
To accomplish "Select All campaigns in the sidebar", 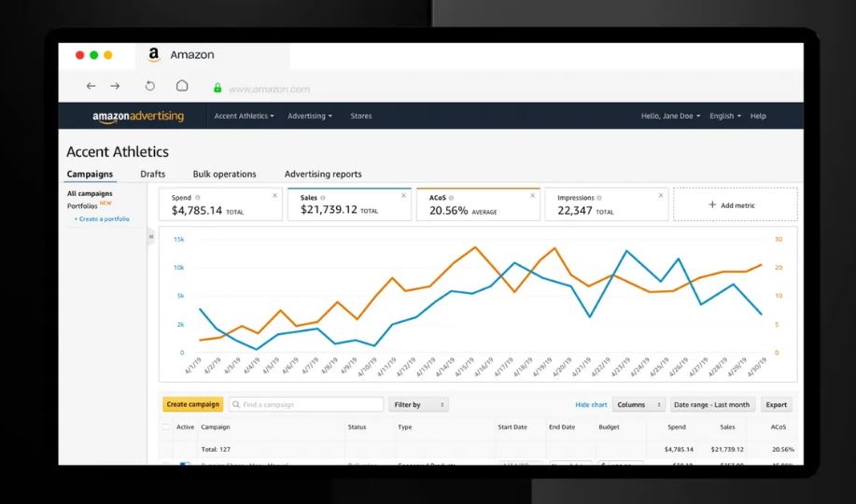I will [x=90, y=193].
